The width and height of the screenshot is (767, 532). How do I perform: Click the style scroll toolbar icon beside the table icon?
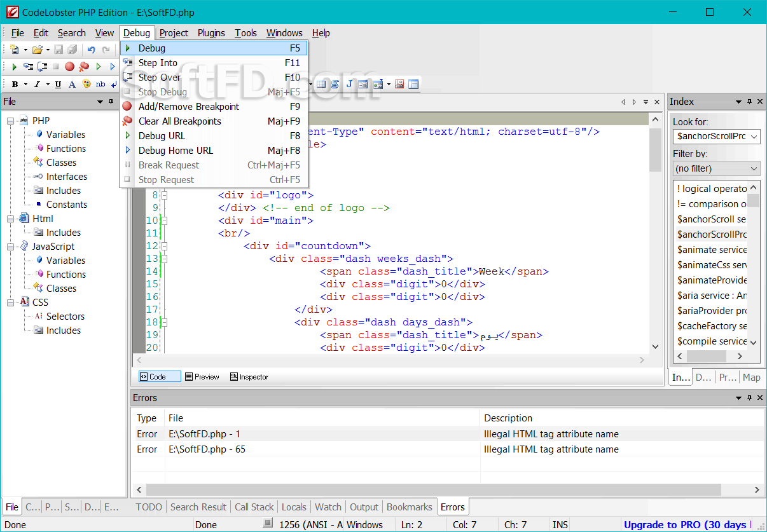(335, 84)
